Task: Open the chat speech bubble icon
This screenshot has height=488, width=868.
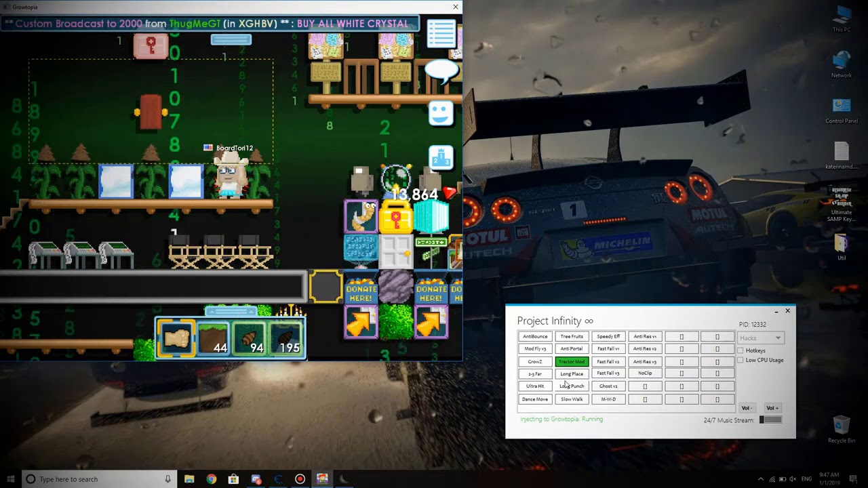Action: point(441,71)
